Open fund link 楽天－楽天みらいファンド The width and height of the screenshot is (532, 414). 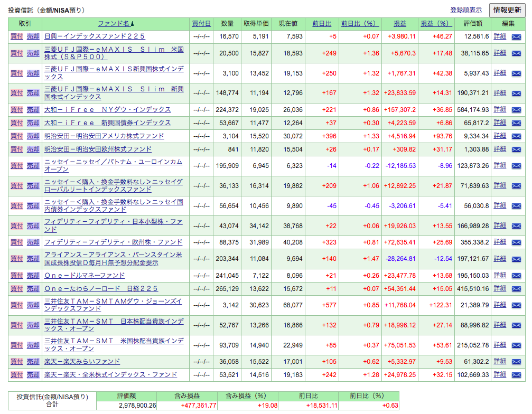point(82,361)
